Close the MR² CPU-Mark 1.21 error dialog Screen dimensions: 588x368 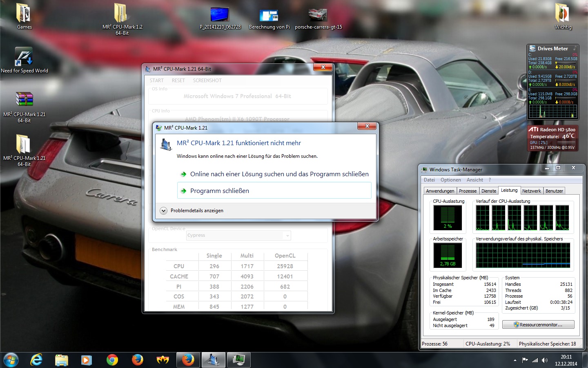[x=367, y=126]
